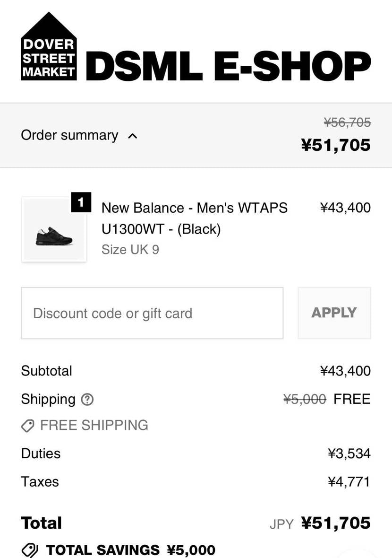392x558 pixels.
Task: Click the shipping help question mark icon
Action: tap(87, 400)
